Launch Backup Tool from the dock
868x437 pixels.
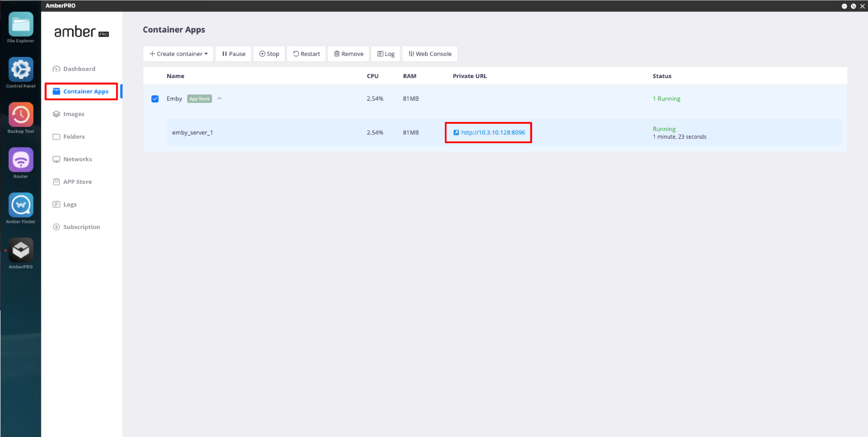(x=21, y=114)
